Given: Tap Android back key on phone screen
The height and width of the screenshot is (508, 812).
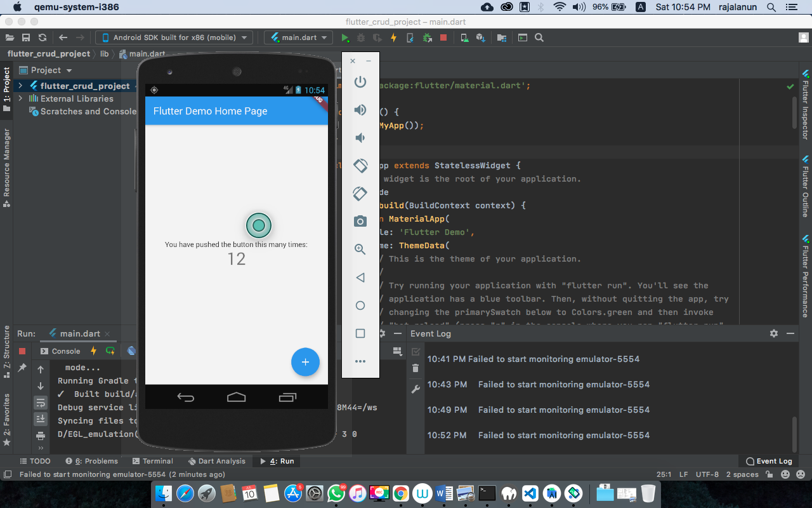Looking at the screenshot, I should [x=185, y=398].
